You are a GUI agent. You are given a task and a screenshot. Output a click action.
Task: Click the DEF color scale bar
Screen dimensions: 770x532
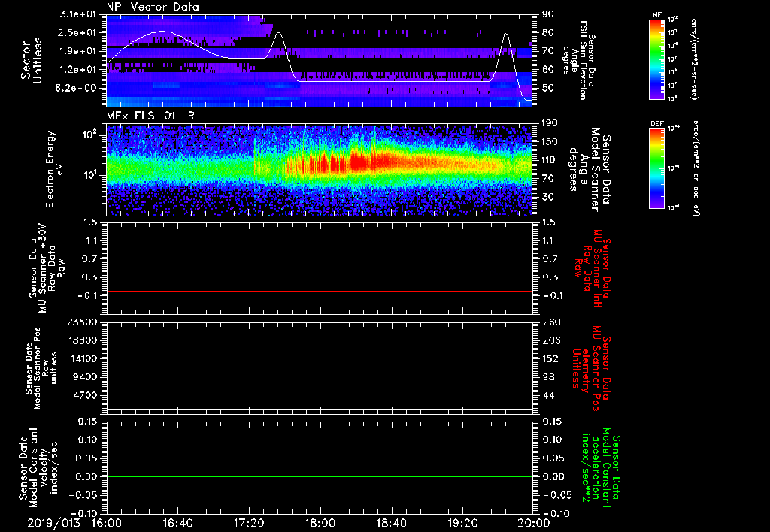[x=656, y=168]
